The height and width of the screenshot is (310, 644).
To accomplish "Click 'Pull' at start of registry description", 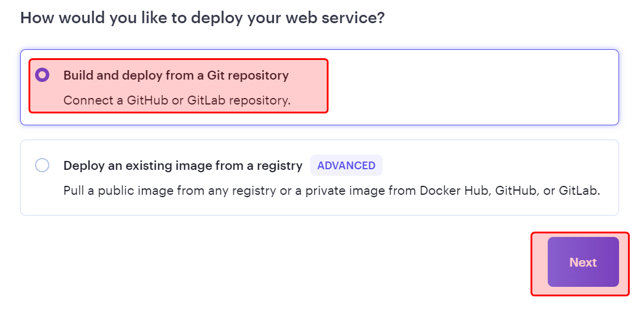I will pyautogui.click(x=74, y=191).
